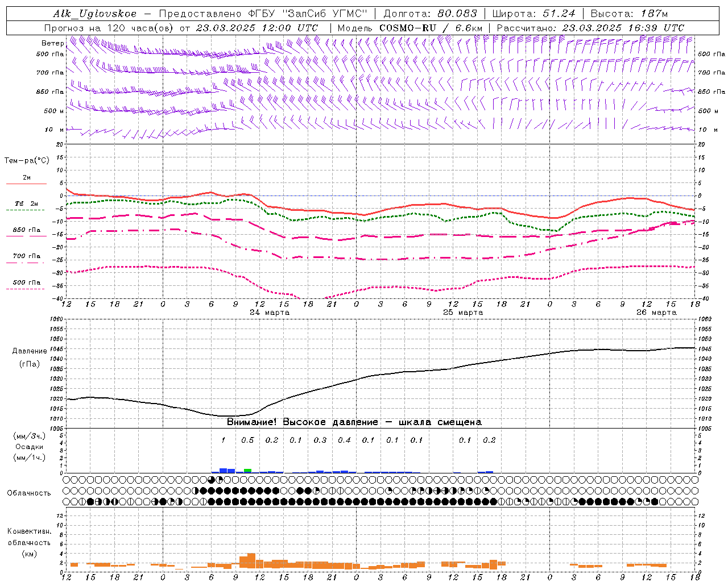Click the green precipitation bar
Viewport: 728px width, 582px height.
pos(247,471)
